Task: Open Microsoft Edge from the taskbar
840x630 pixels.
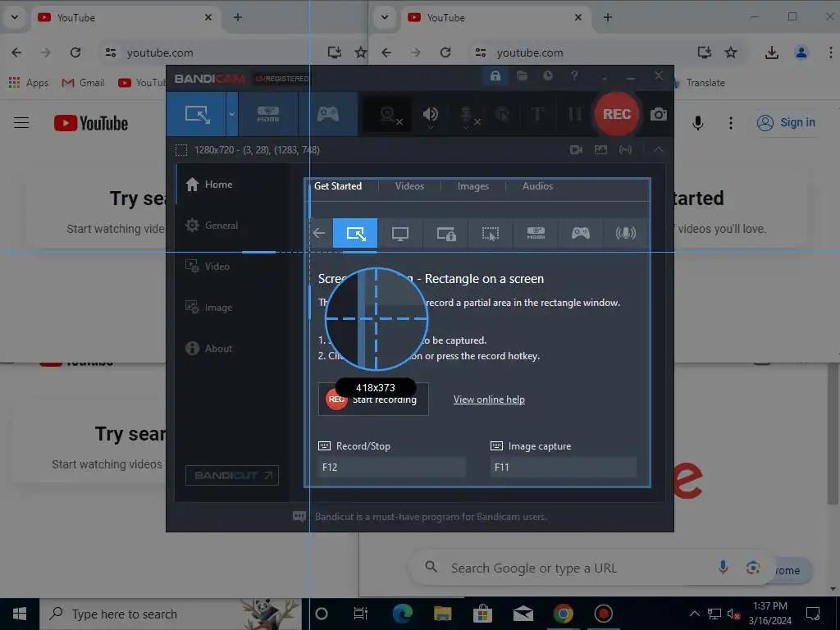Action: 402,614
